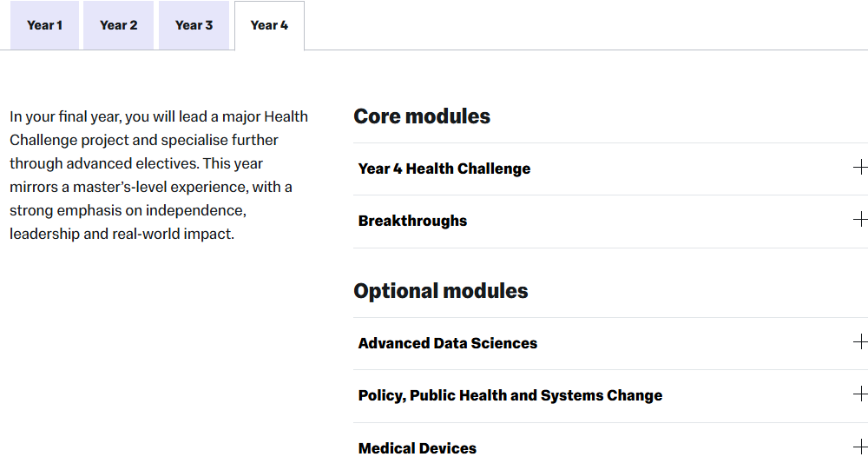Click the Optional modules heading

(440, 291)
